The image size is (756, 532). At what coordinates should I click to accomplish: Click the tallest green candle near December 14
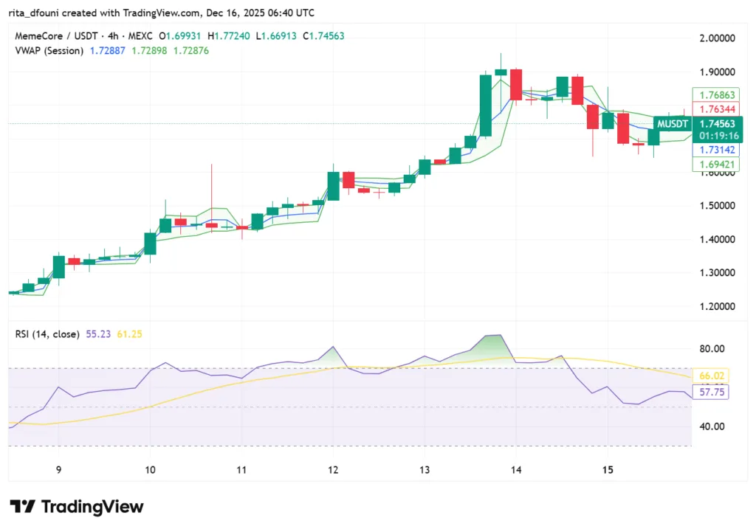tap(486, 103)
